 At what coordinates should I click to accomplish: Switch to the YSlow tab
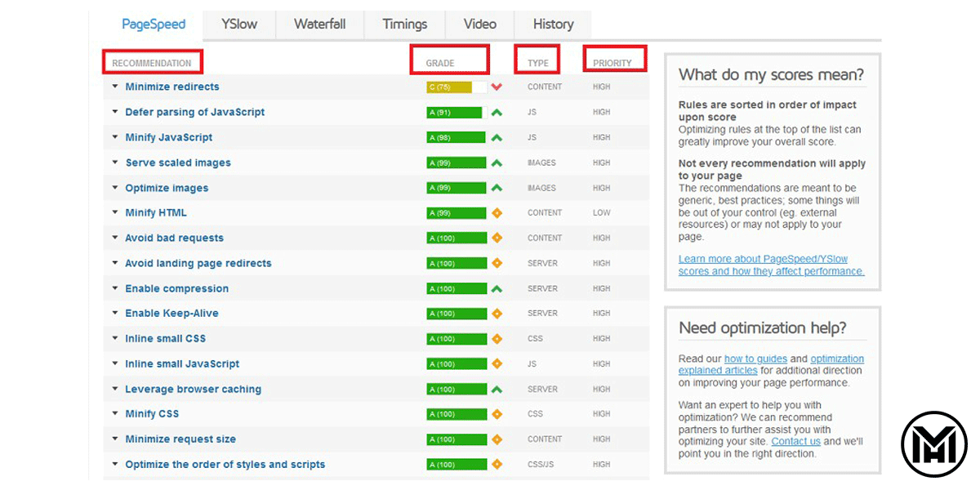(x=239, y=24)
